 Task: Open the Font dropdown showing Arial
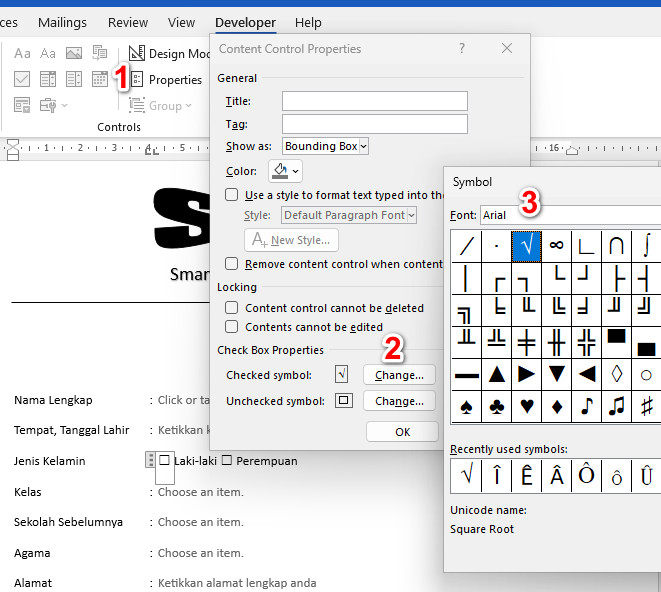(x=568, y=215)
